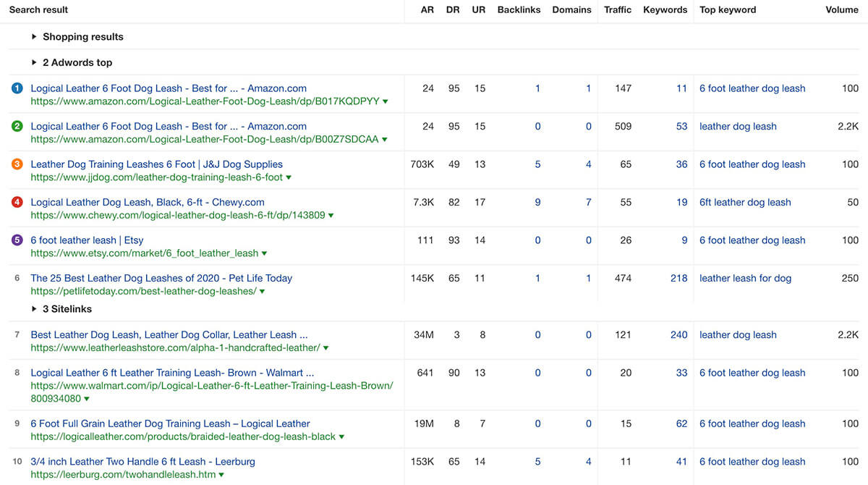
Task: Open keywords count 218 for petlifetoday row
Action: pyautogui.click(x=678, y=278)
